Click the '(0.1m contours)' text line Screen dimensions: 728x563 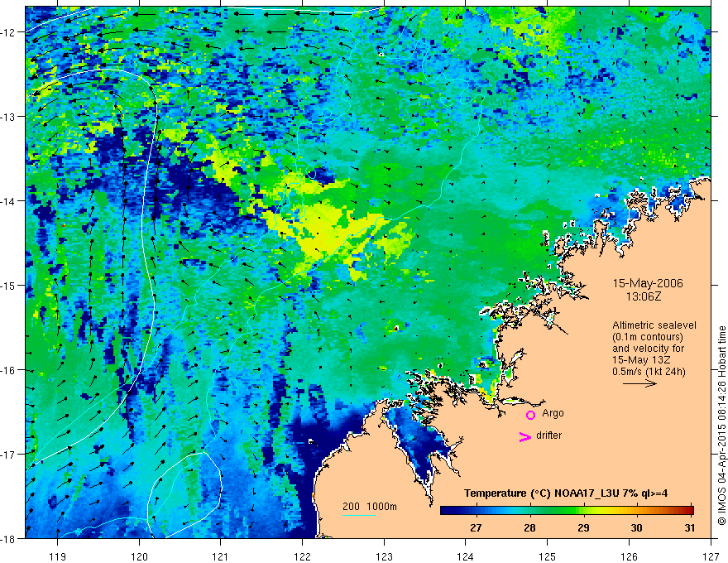pos(648,337)
